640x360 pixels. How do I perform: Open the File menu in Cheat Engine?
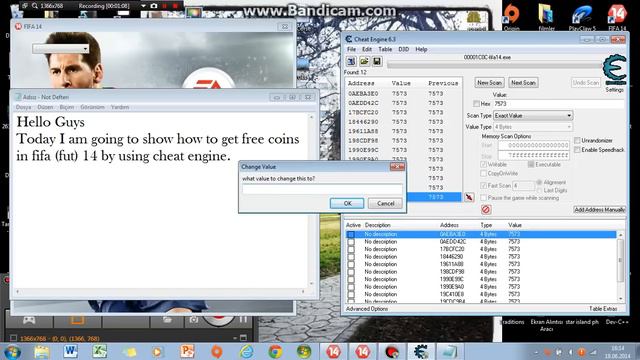[351, 49]
